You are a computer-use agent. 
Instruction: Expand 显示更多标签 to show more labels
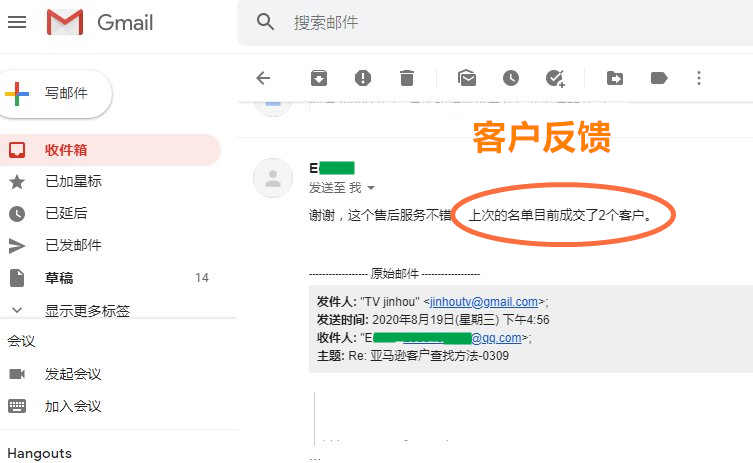pos(87,310)
